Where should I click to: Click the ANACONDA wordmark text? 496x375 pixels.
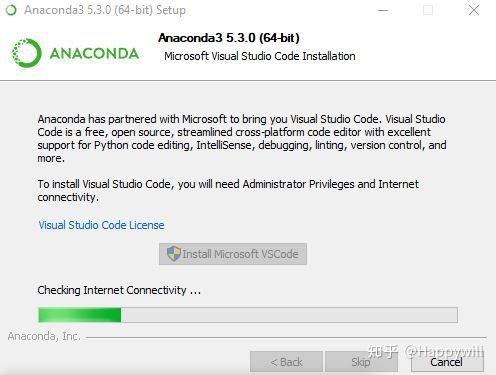(94, 54)
